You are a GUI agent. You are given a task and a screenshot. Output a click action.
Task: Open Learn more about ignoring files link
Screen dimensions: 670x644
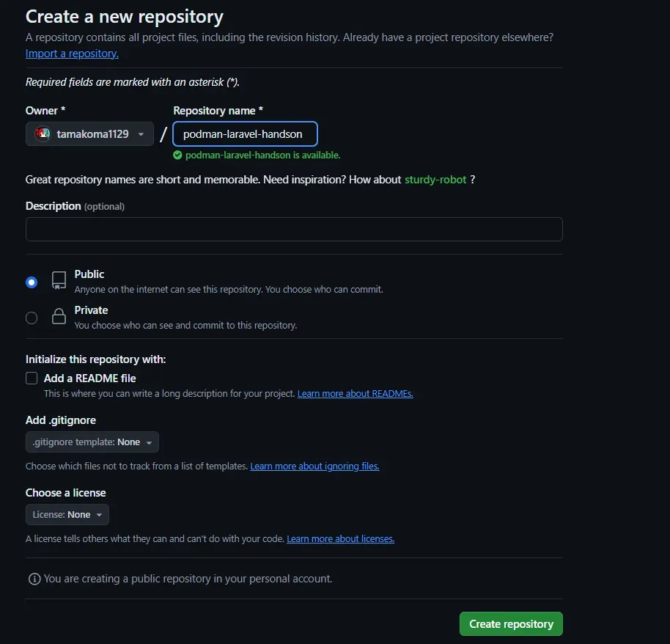click(314, 466)
